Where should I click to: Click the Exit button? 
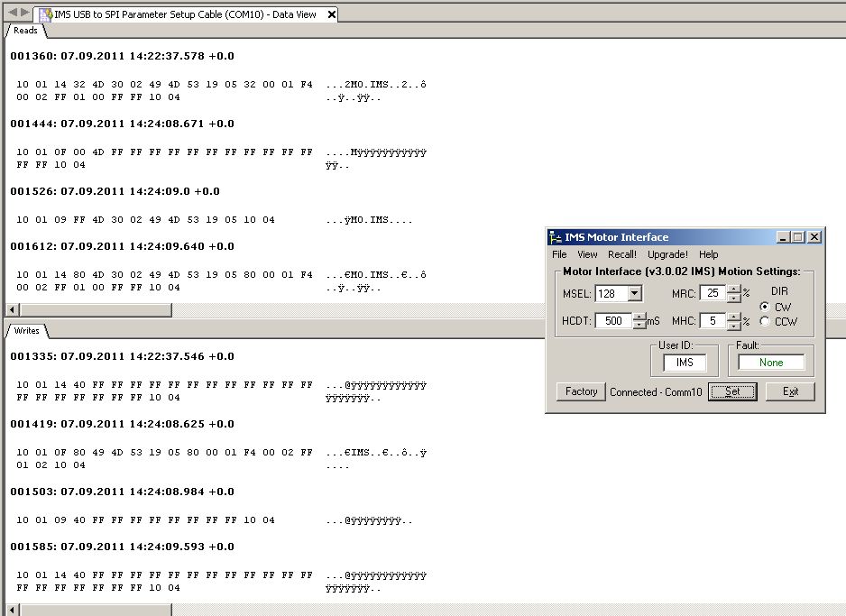[790, 391]
